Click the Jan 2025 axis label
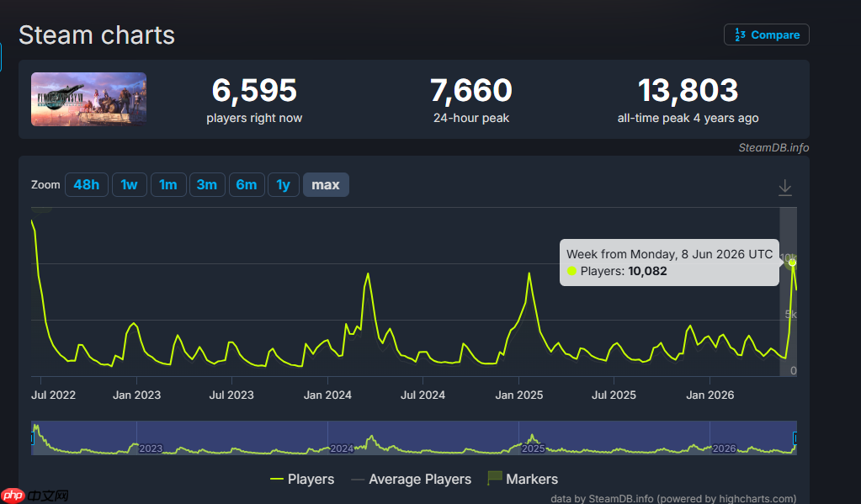861x504 pixels. click(x=519, y=395)
